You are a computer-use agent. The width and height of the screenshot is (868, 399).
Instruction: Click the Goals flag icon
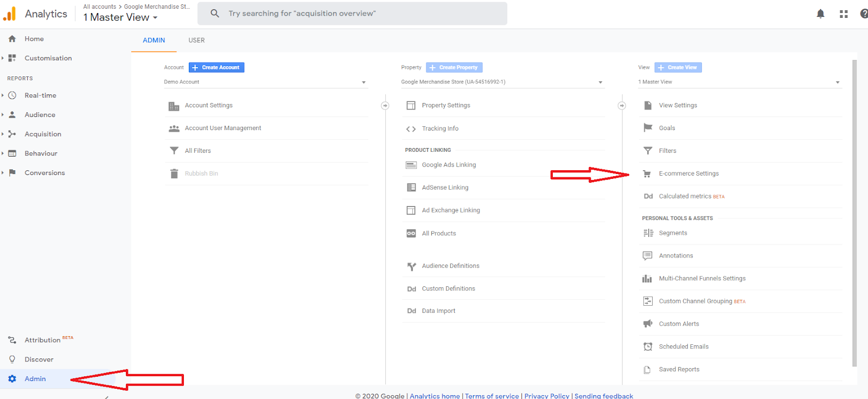(648, 128)
